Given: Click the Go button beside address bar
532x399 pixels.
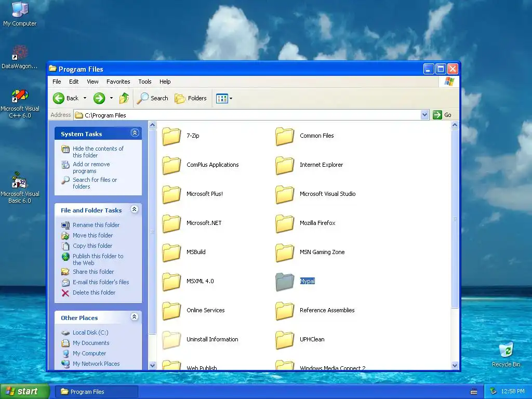Looking at the screenshot, I should coord(443,115).
